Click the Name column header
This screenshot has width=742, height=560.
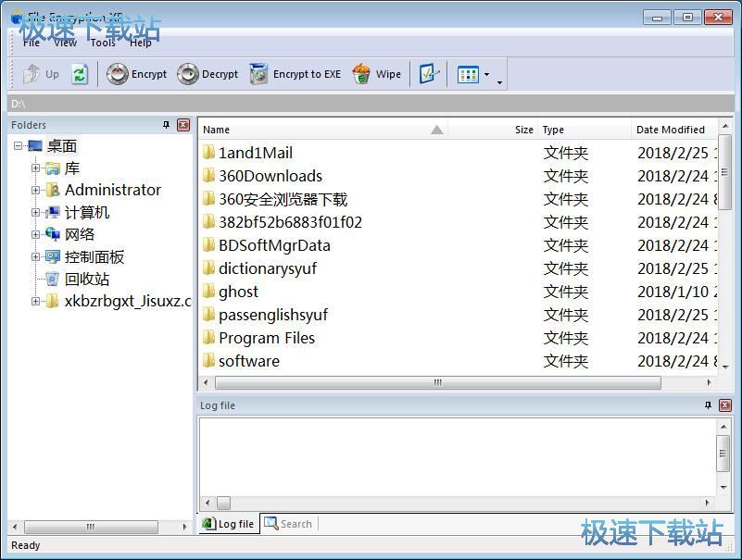pyautogui.click(x=315, y=130)
